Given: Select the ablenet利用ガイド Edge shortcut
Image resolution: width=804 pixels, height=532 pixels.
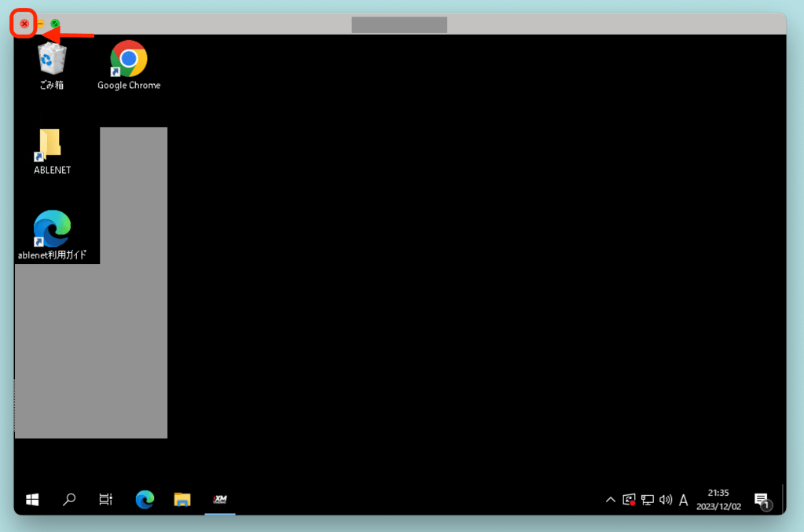Looking at the screenshot, I should [52, 231].
